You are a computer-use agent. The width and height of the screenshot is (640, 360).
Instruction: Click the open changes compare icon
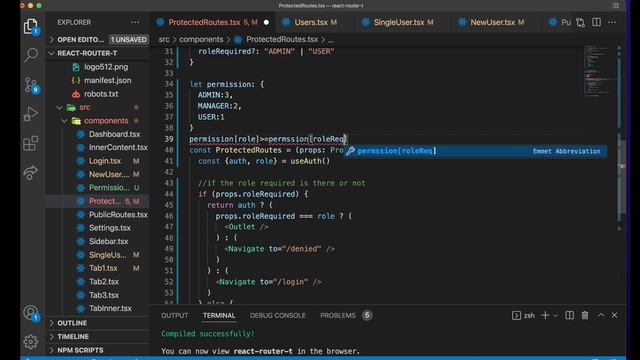580,22
